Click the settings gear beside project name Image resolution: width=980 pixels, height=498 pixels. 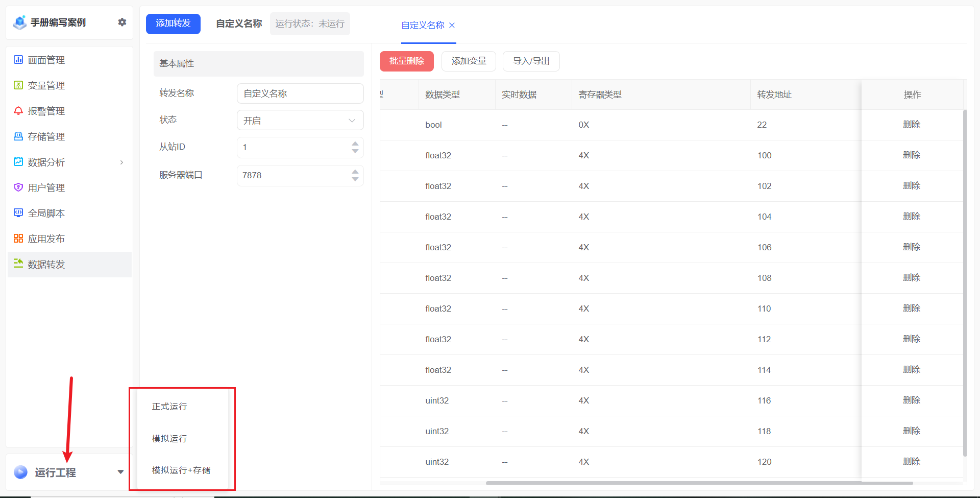(x=122, y=22)
